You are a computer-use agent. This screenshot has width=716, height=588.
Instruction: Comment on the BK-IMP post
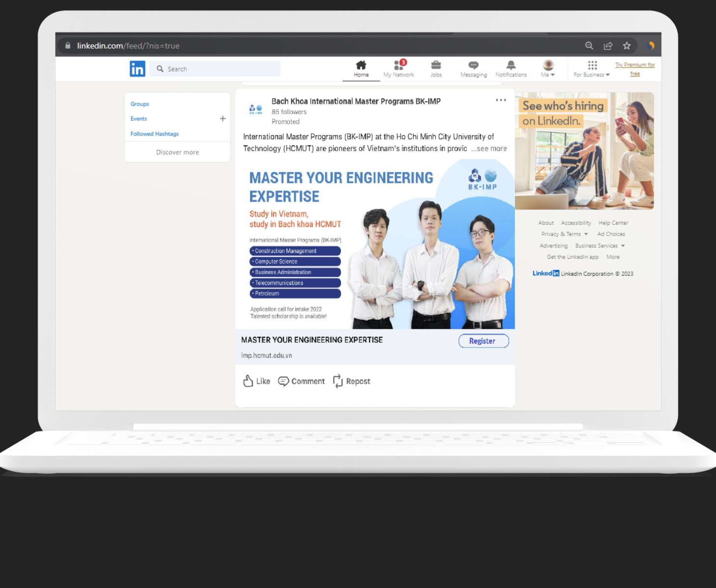[x=301, y=381]
